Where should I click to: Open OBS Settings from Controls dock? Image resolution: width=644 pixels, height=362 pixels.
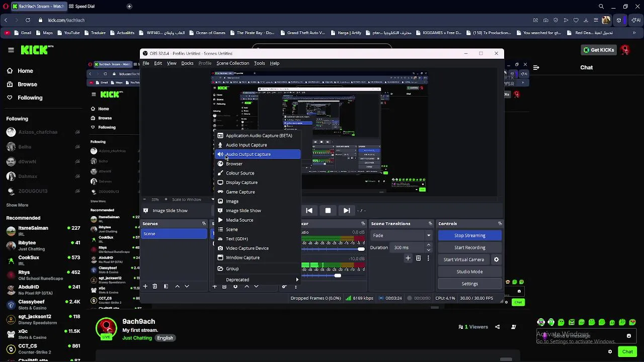click(x=470, y=284)
